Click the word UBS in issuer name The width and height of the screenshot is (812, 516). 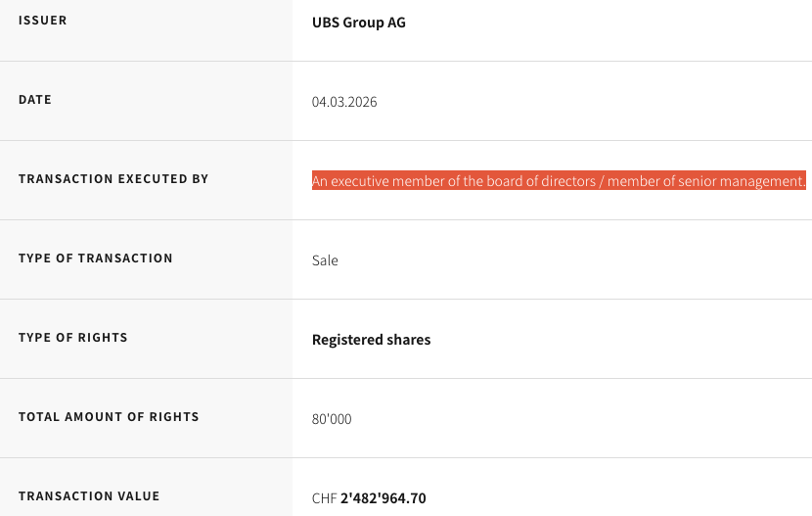[327, 23]
